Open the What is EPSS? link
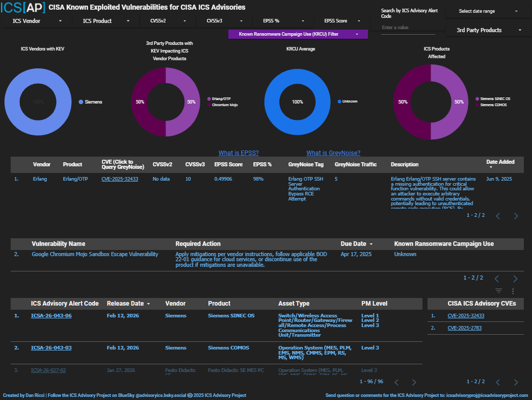Image resolution: width=532 pixels, height=400 pixels. coord(238,153)
